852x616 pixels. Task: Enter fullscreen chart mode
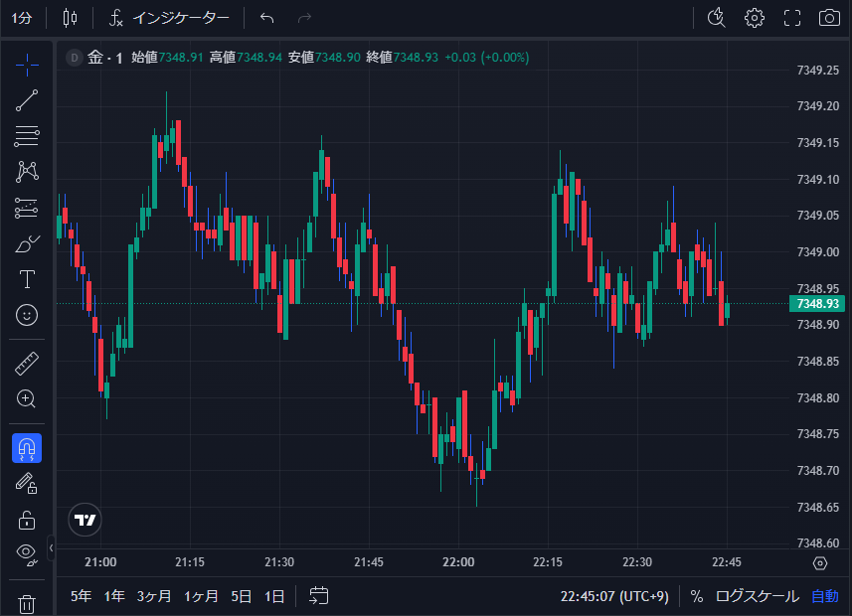coord(792,18)
